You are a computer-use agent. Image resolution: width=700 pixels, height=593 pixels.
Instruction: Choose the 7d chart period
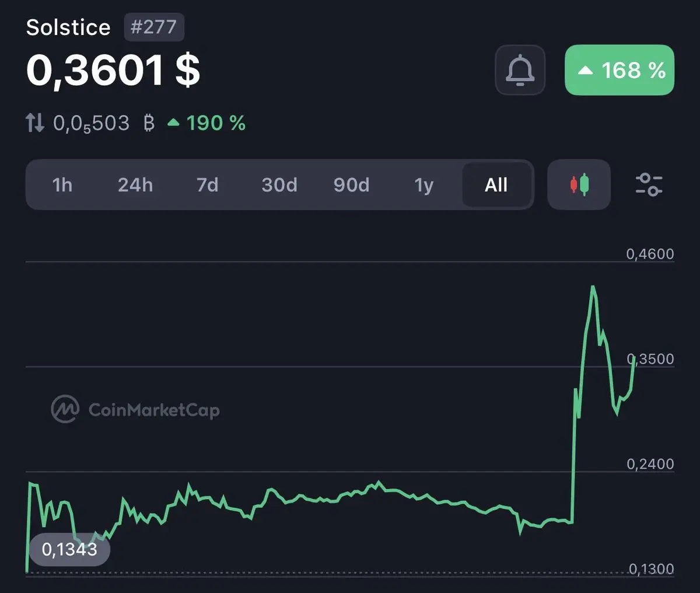[x=207, y=185]
